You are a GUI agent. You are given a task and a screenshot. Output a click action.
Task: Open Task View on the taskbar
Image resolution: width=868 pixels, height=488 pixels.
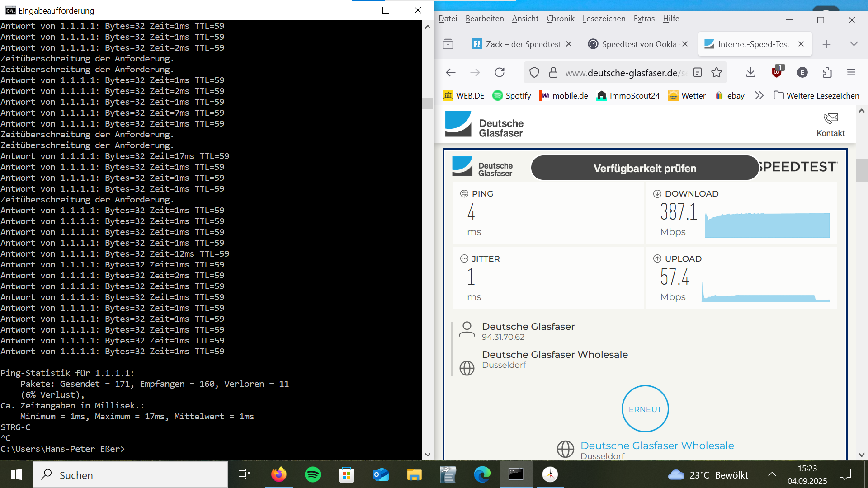click(x=244, y=474)
